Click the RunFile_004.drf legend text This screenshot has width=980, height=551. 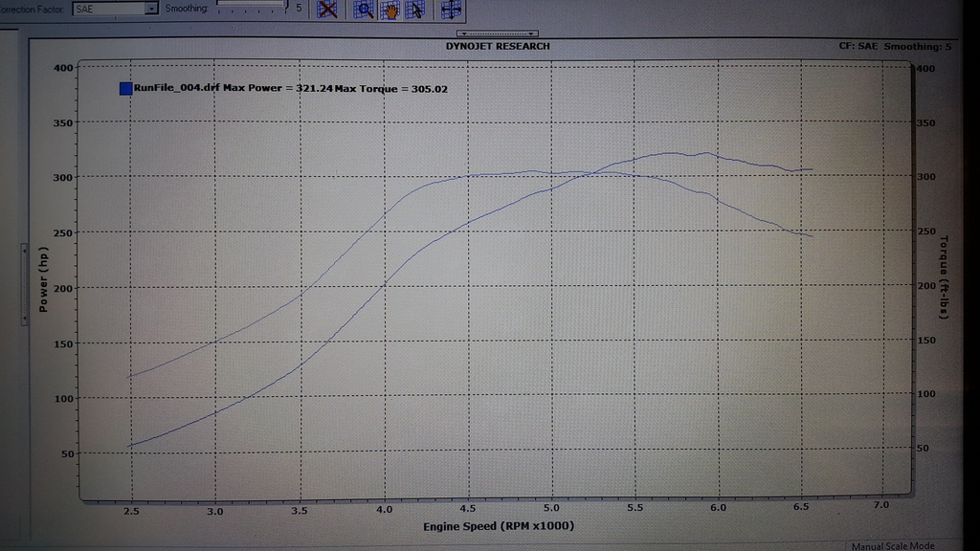pos(177,87)
